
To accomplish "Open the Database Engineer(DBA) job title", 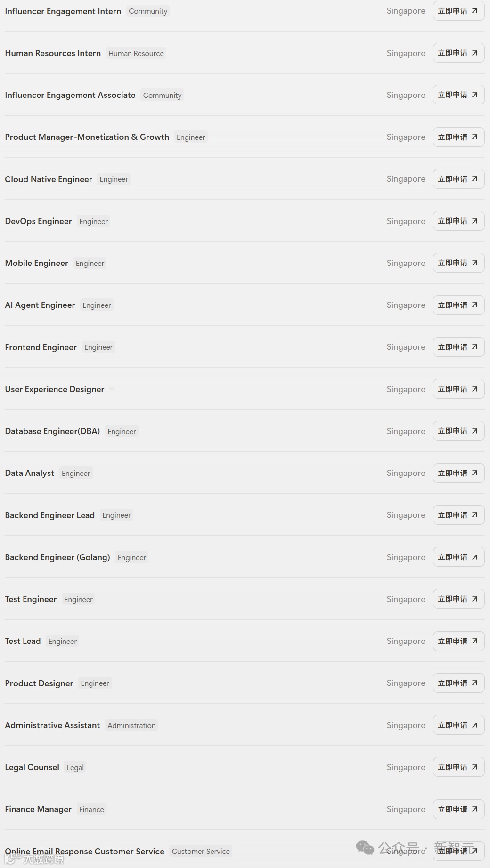I will pos(52,431).
